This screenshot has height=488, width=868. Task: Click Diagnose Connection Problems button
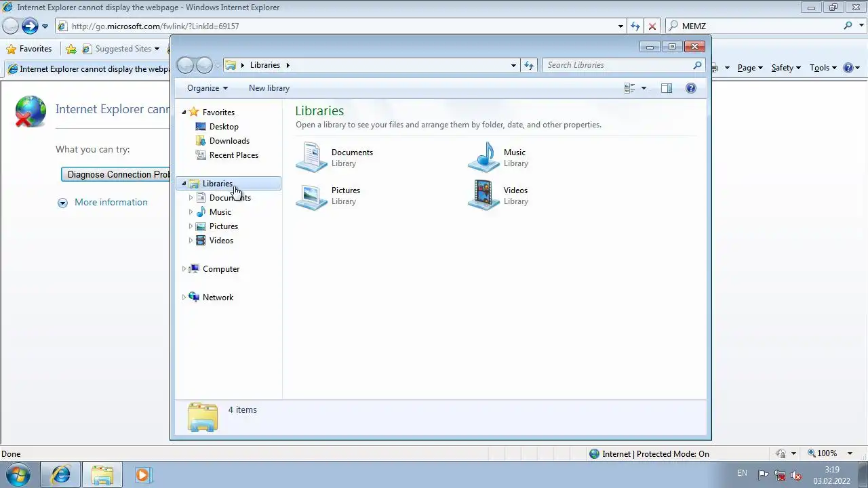pyautogui.click(x=117, y=174)
